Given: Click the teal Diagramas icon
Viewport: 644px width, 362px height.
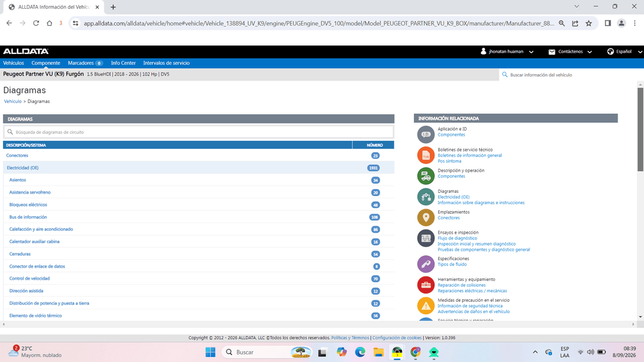Looking at the screenshot, I should 426,197.
